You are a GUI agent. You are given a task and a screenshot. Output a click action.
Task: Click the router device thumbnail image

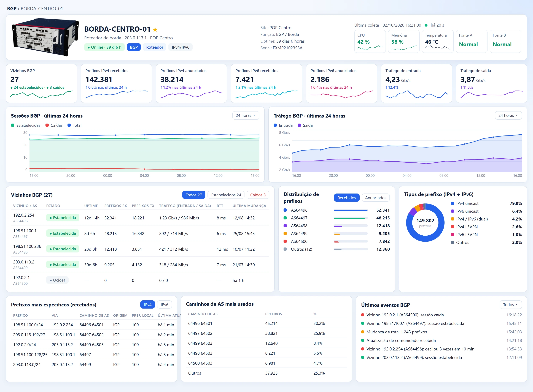pos(45,37)
